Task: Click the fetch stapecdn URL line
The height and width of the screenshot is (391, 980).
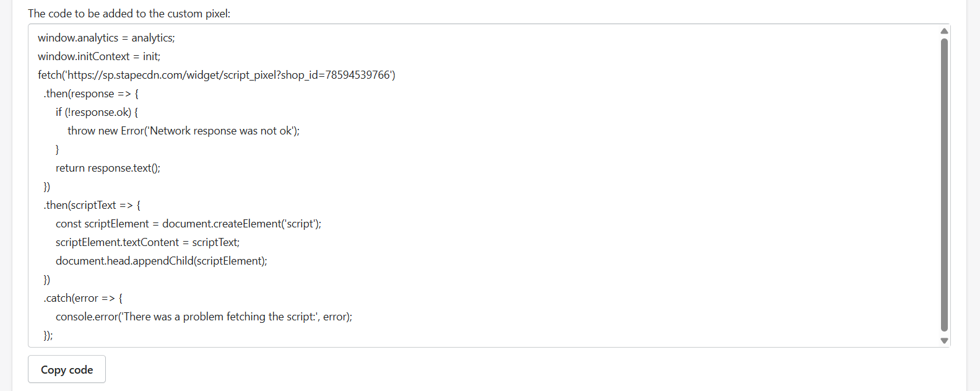Action: (x=186, y=75)
